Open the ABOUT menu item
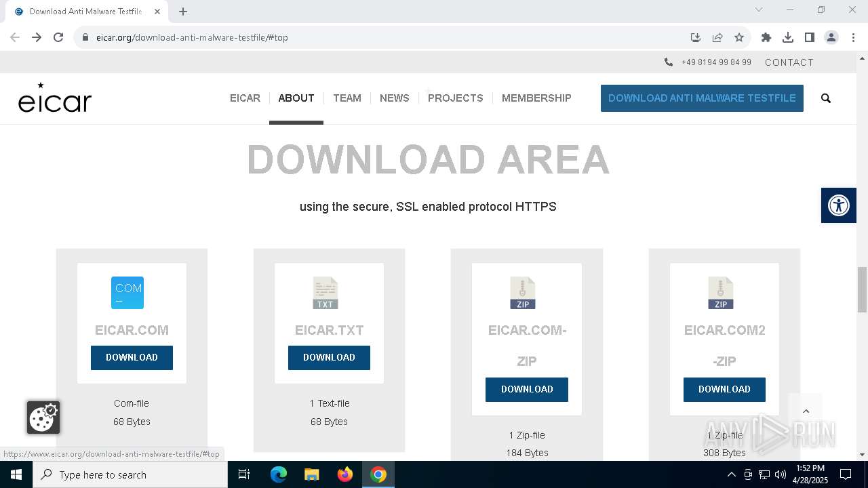Screen dimensions: 868x488 point(296,98)
